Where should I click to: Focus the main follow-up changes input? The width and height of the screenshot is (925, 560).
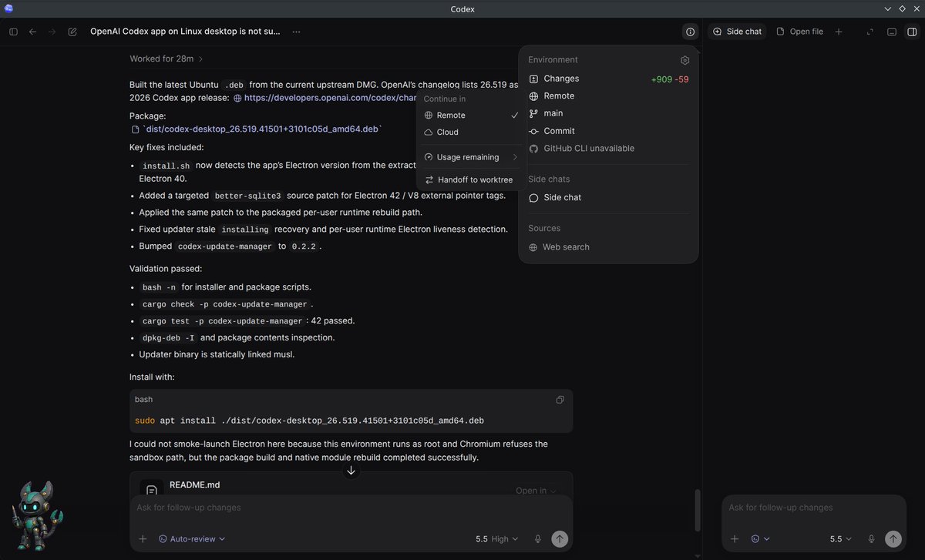(x=351, y=508)
